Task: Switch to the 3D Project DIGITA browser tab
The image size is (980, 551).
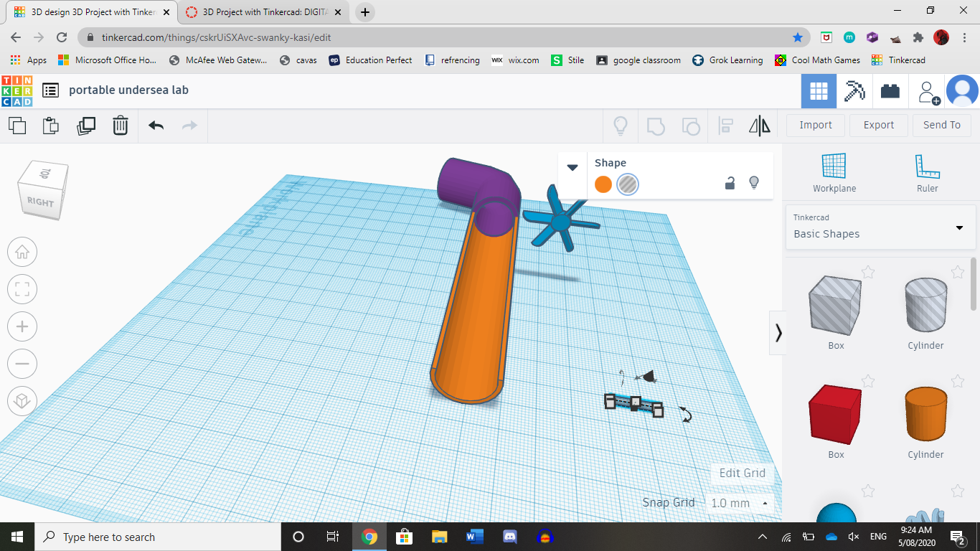Action: click(263, 12)
